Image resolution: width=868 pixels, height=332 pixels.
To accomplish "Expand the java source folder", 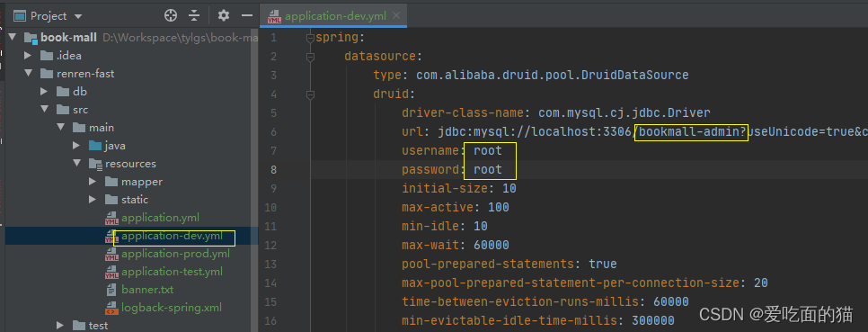I will coord(76,146).
